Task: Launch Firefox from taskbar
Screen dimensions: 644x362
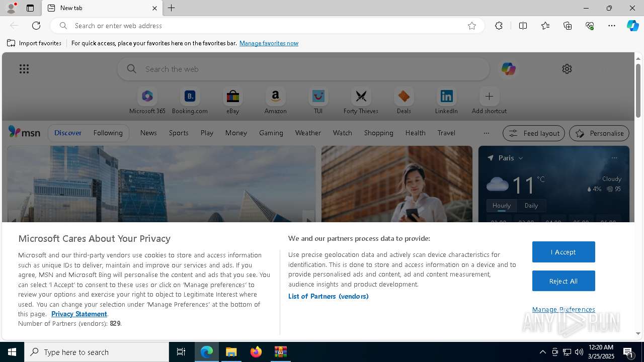Action: tap(256, 352)
